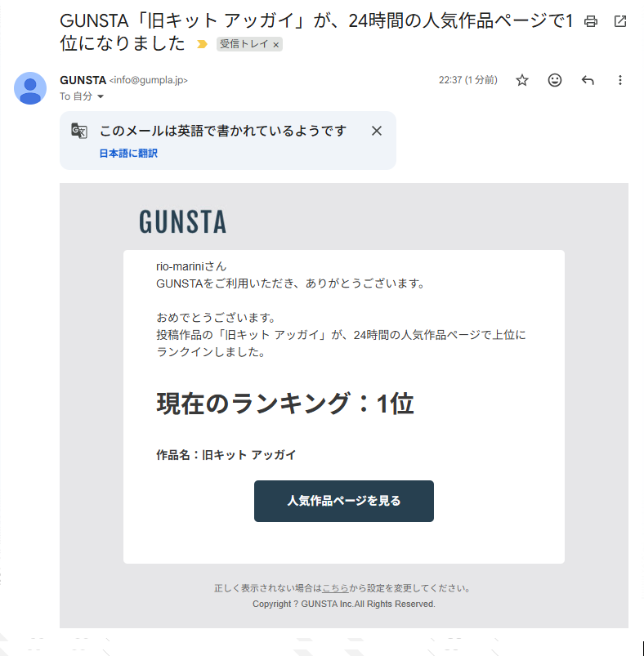Image resolution: width=644 pixels, height=656 pixels.
Task: Click the 22:37 timestamp
Action: [467, 80]
